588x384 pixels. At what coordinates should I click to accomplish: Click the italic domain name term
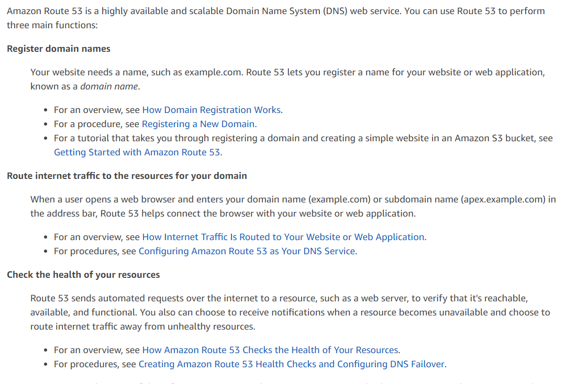tap(109, 86)
